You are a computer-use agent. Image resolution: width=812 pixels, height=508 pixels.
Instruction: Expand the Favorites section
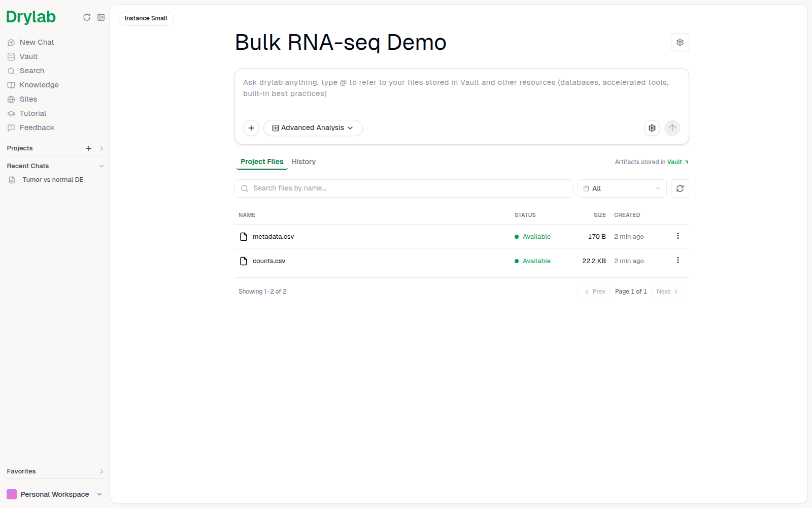tap(101, 471)
